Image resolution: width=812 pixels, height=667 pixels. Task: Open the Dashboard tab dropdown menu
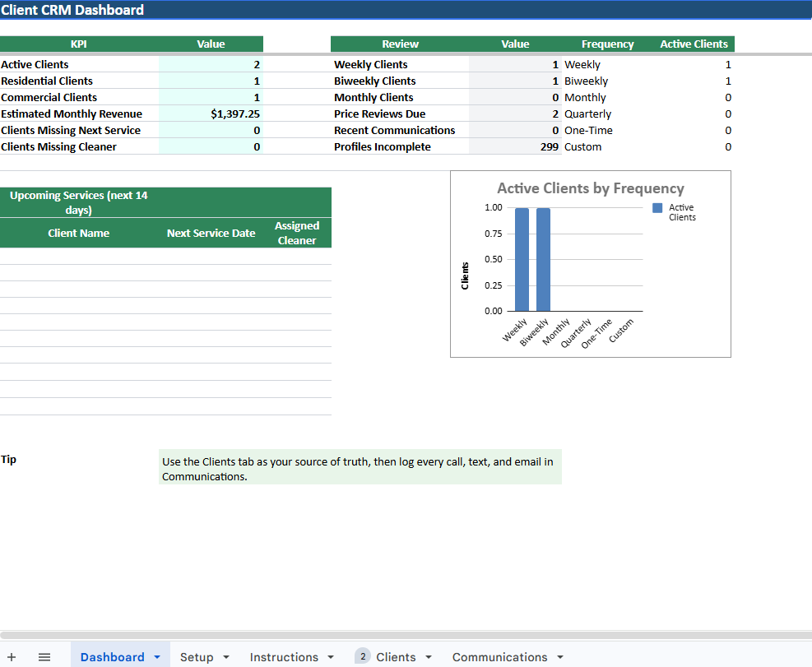[x=155, y=656]
